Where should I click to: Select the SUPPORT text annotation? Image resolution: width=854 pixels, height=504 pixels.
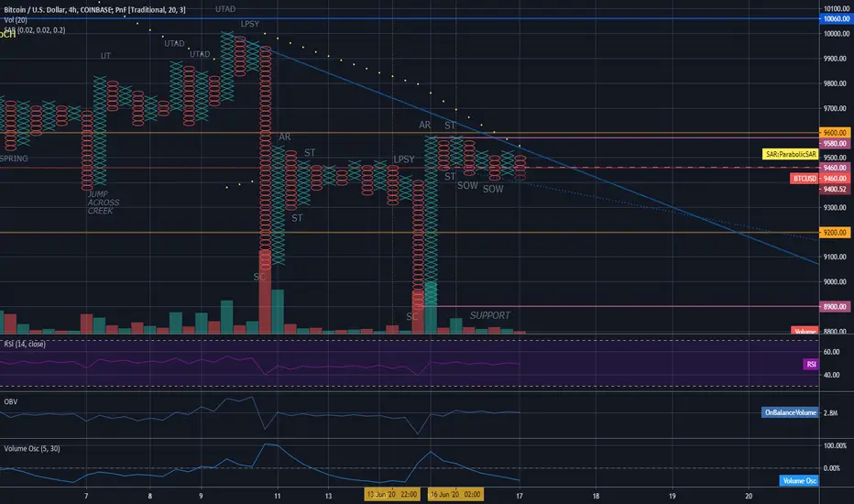tap(490, 315)
